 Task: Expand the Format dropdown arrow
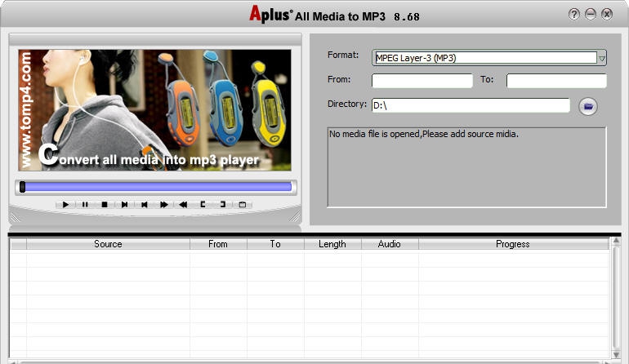click(601, 58)
